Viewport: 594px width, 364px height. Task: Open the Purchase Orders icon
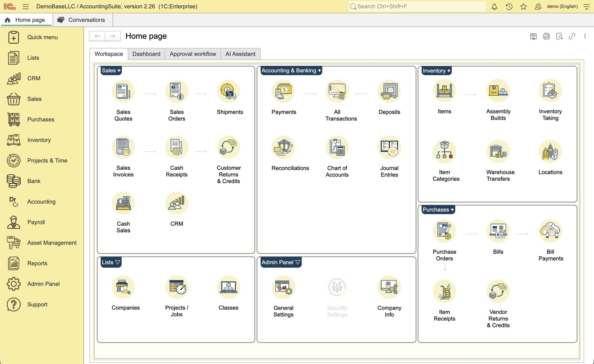point(444,231)
